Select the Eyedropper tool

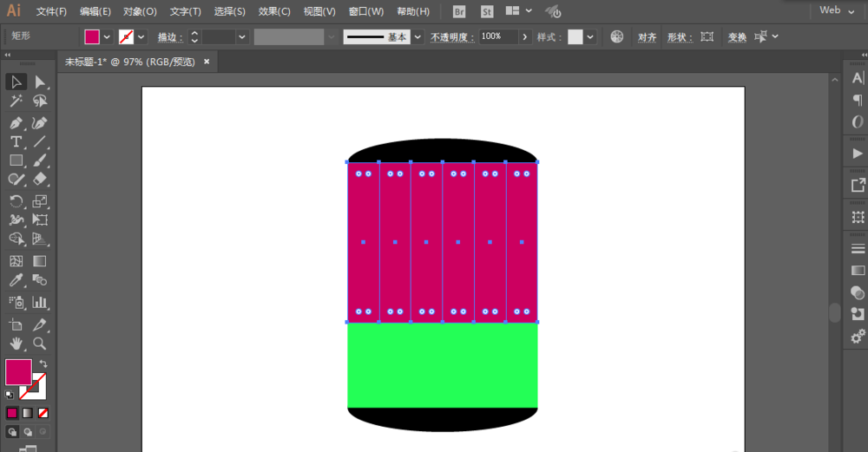[16, 280]
